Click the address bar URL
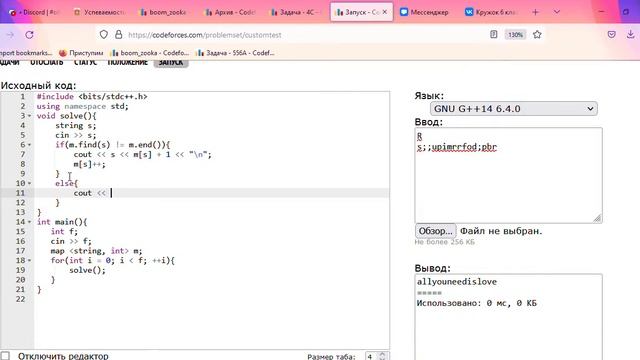This screenshot has width=640, height=360. tap(204, 35)
